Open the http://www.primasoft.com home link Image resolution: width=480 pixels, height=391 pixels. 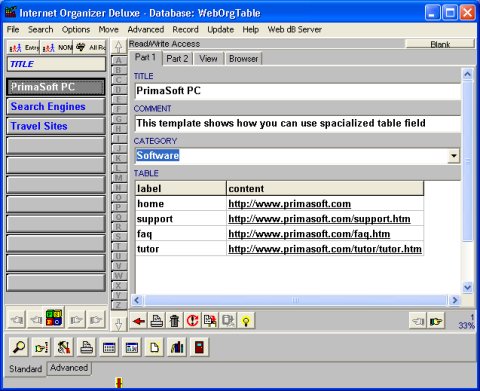pyautogui.click(x=289, y=204)
